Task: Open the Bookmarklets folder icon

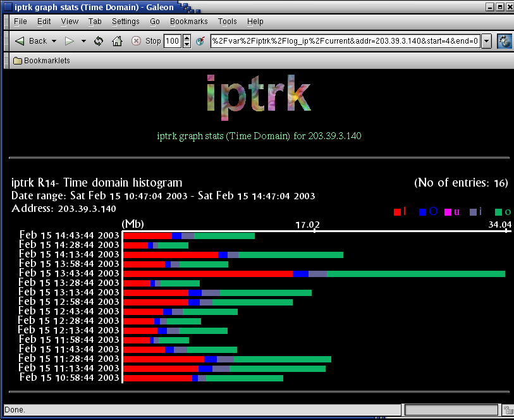Action: [x=17, y=61]
